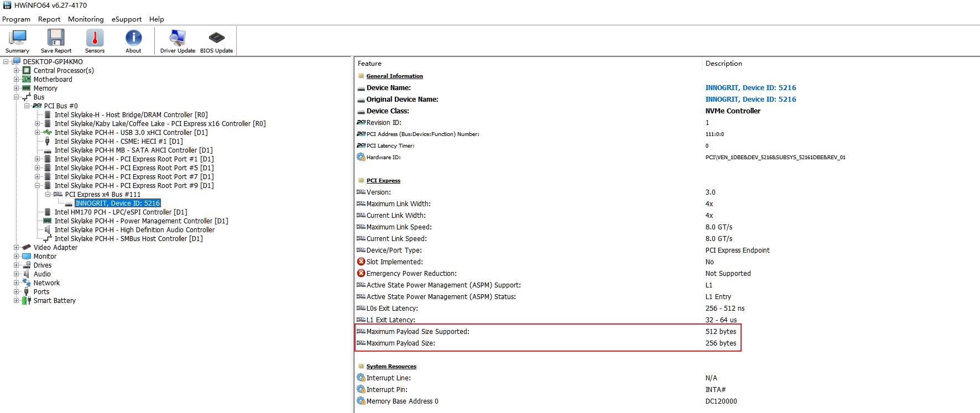The width and height of the screenshot is (980, 413).
Task: Click the red X beside Slot Implemented
Action: point(361,262)
